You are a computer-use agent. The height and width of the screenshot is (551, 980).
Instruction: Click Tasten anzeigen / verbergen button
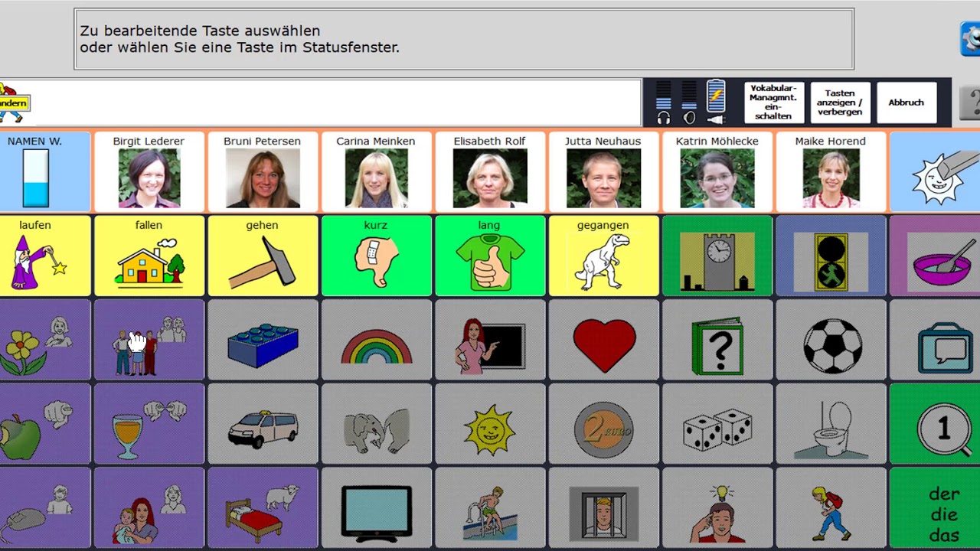point(840,103)
